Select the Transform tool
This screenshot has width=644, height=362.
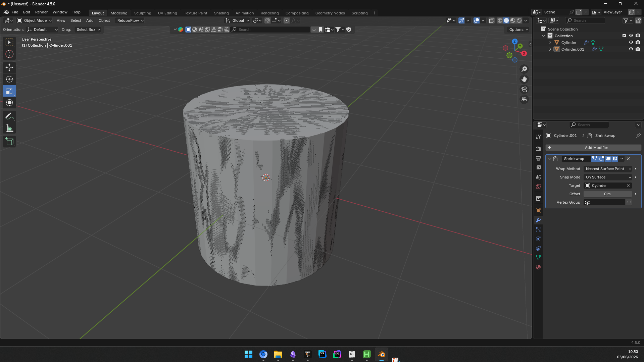point(9,103)
